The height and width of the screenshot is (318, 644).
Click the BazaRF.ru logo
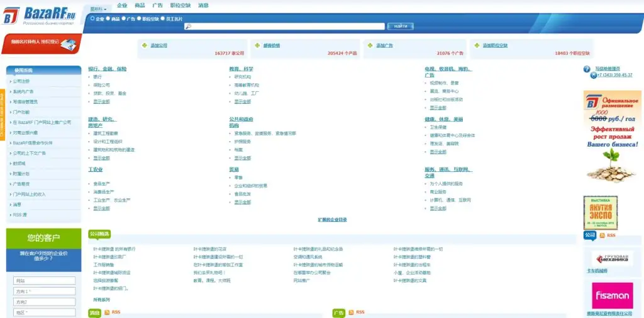[x=42, y=14]
